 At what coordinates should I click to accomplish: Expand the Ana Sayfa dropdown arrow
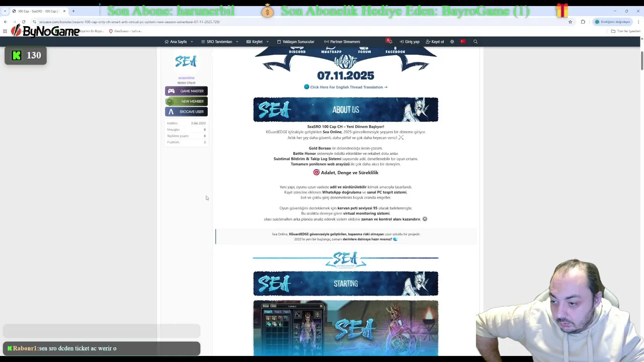click(x=192, y=42)
